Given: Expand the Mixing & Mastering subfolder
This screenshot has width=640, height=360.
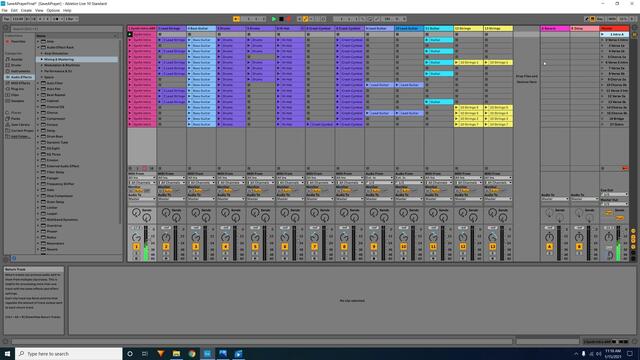Looking at the screenshot, I should [42, 59].
